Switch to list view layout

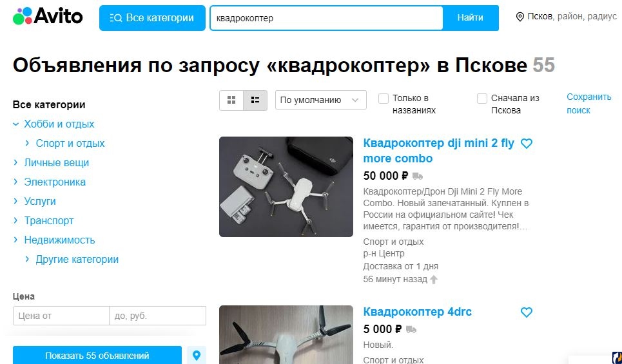pyautogui.click(x=255, y=100)
